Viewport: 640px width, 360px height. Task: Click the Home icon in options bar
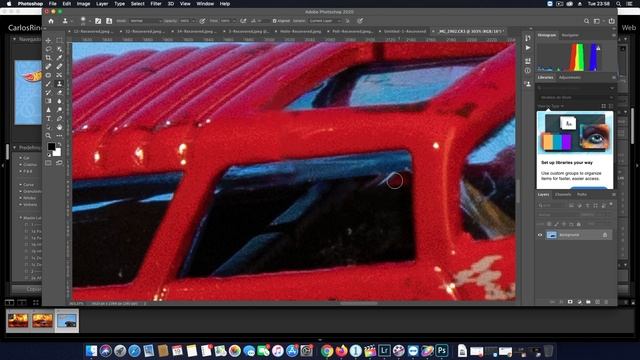[x=51, y=21]
